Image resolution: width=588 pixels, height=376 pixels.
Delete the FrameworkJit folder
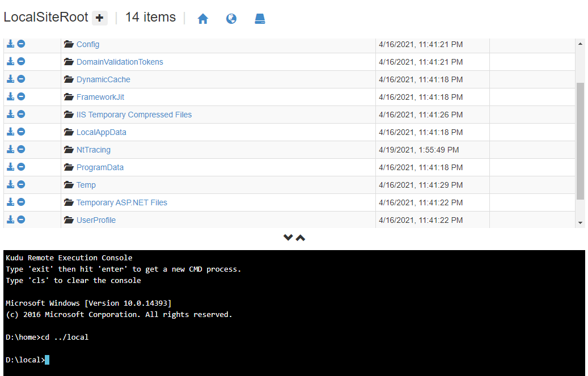coord(21,96)
